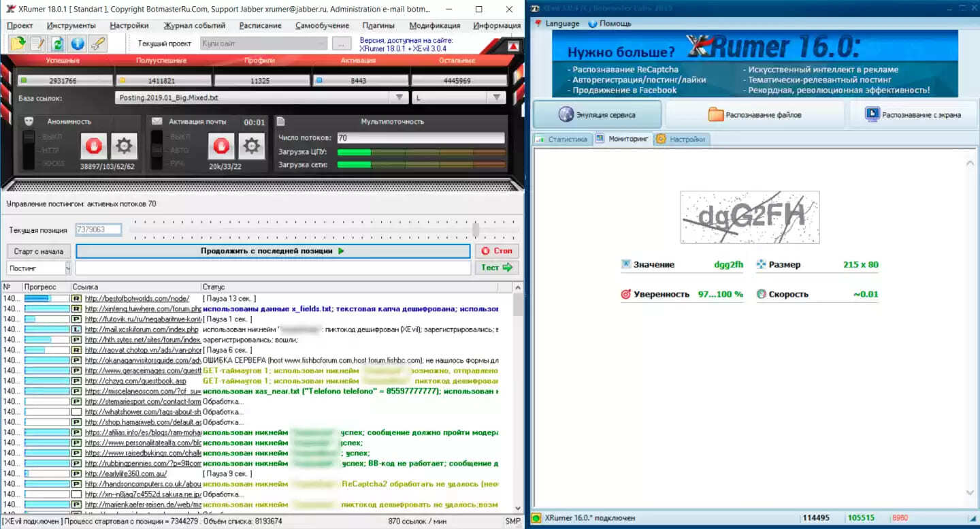Screen dimensions: 980x529
Task: Switch to the Статистика tab in XEvil
Action: point(562,139)
